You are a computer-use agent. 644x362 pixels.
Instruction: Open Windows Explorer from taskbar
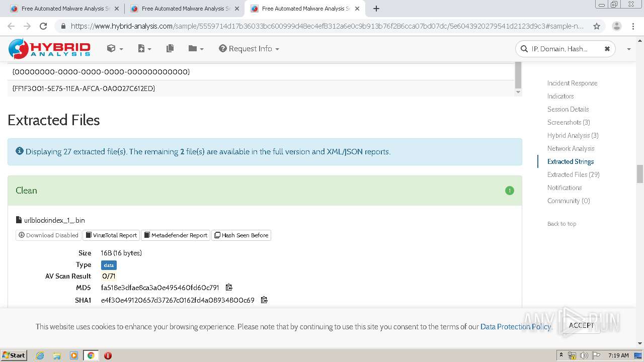[x=57, y=355]
